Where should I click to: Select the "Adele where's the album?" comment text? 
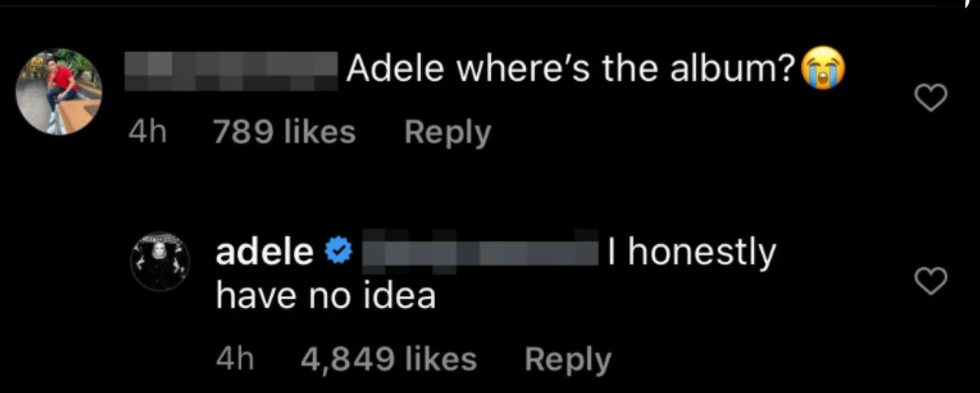pos(575,71)
